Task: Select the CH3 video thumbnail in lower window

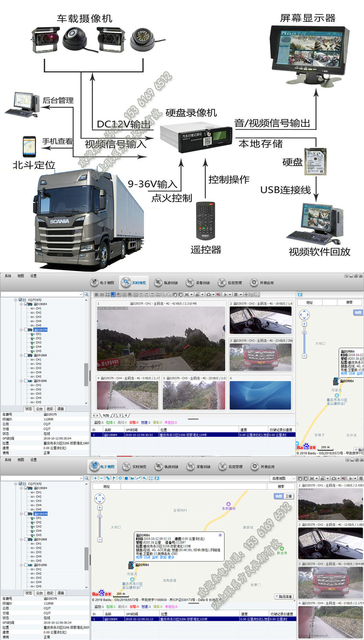Action: pyautogui.click(x=331, y=582)
